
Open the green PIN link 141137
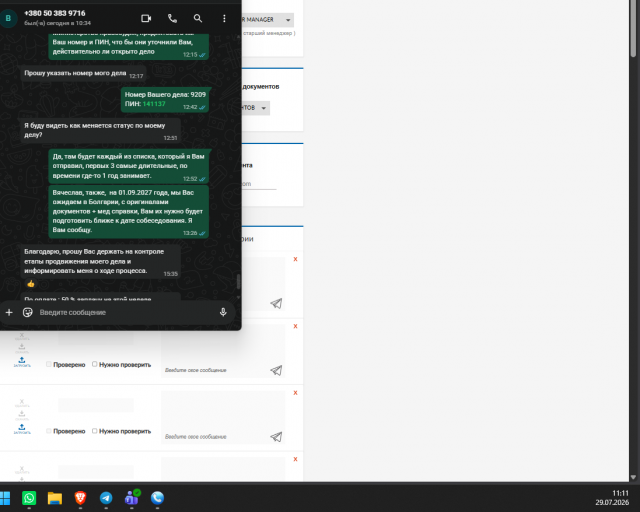pos(154,104)
